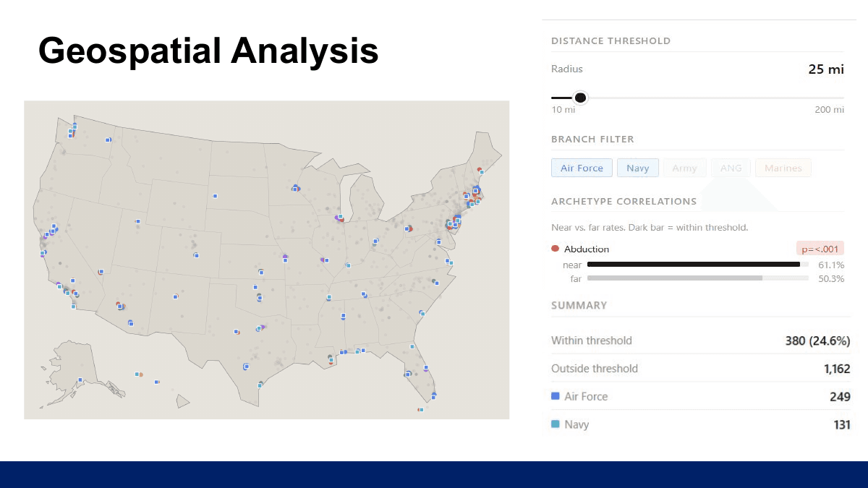Screen dimensions: 868x488
Task: Click the 50.3% far rate value
Action: [831, 278]
